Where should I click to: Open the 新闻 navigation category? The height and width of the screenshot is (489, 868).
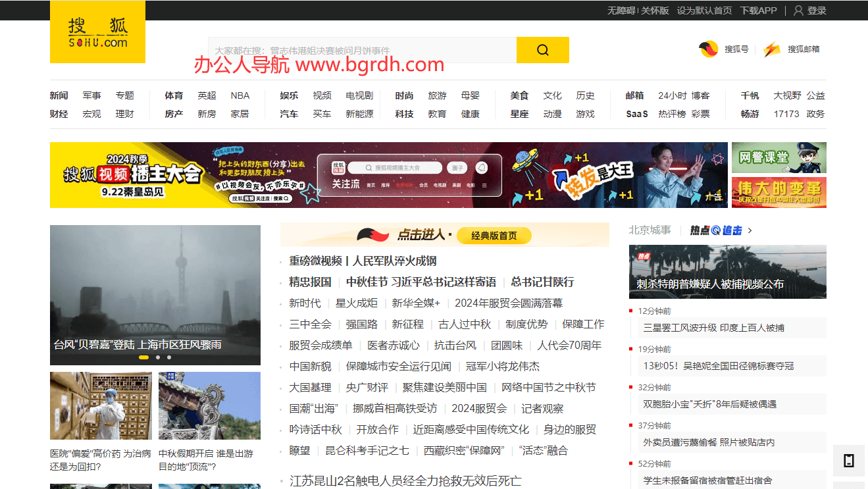pos(59,95)
